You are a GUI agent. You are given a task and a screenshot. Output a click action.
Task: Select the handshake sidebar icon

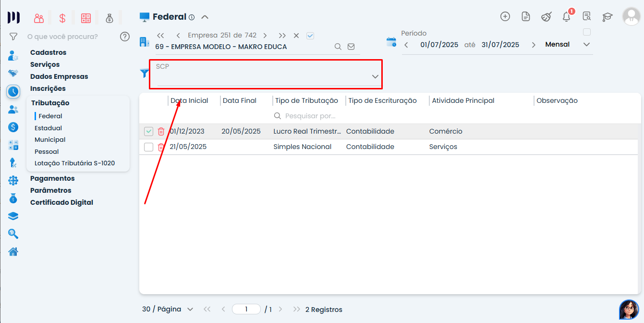point(13,74)
